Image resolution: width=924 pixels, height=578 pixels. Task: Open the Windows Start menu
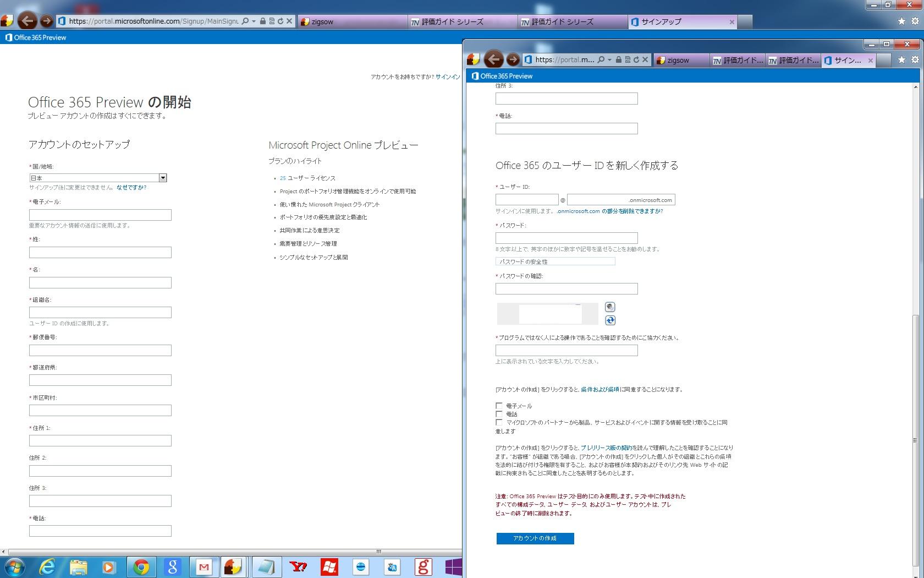click(x=14, y=567)
